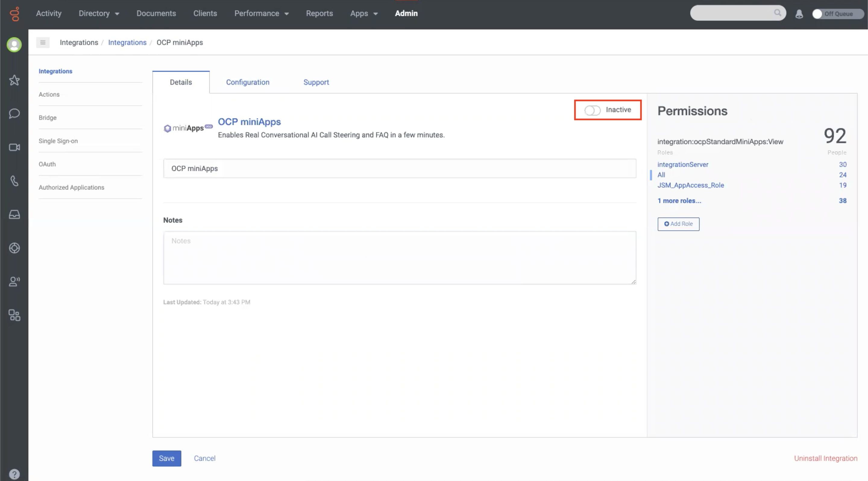Click the 92 People total
Viewport: 868px width, 481px height.
(x=835, y=136)
